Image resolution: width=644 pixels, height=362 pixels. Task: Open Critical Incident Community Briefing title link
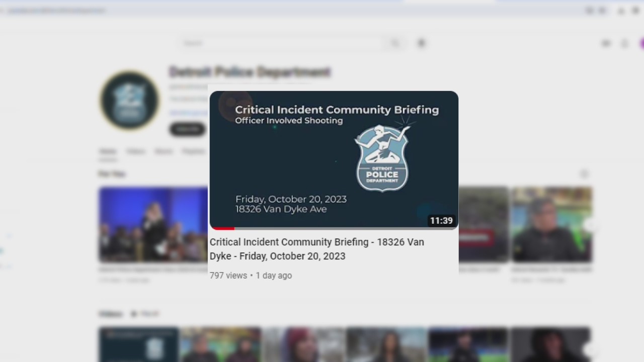pyautogui.click(x=316, y=249)
